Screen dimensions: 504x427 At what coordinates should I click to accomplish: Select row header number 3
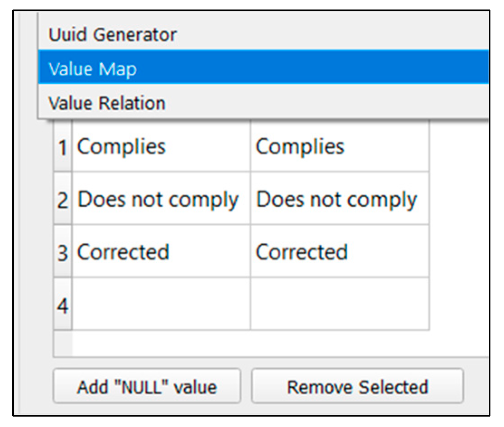[x=63, y=252]
